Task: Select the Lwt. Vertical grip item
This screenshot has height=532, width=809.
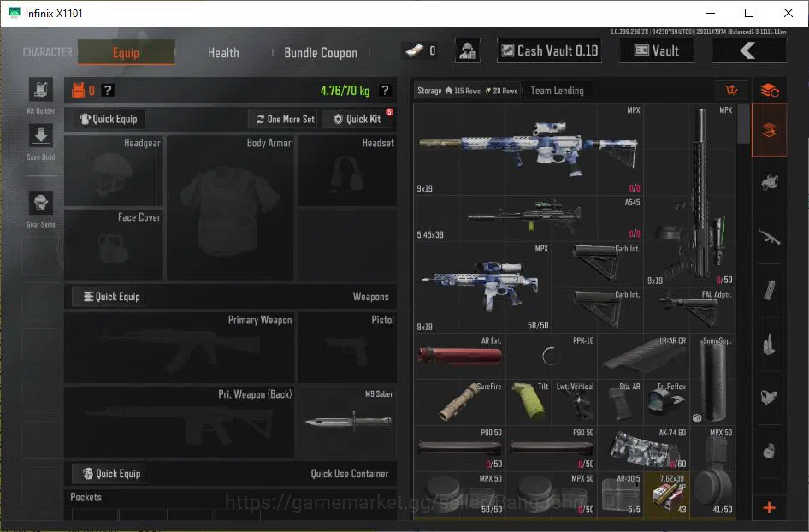Action: [575, 403]
